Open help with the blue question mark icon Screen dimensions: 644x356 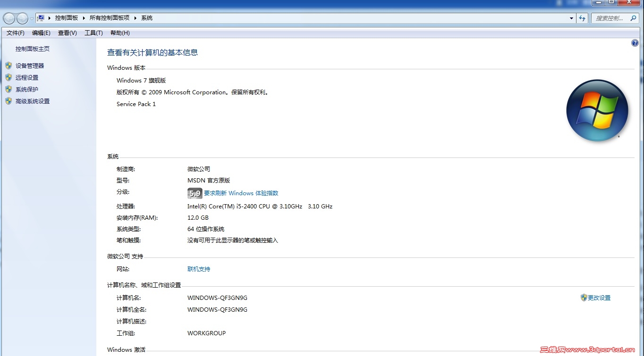click(635, 43)
